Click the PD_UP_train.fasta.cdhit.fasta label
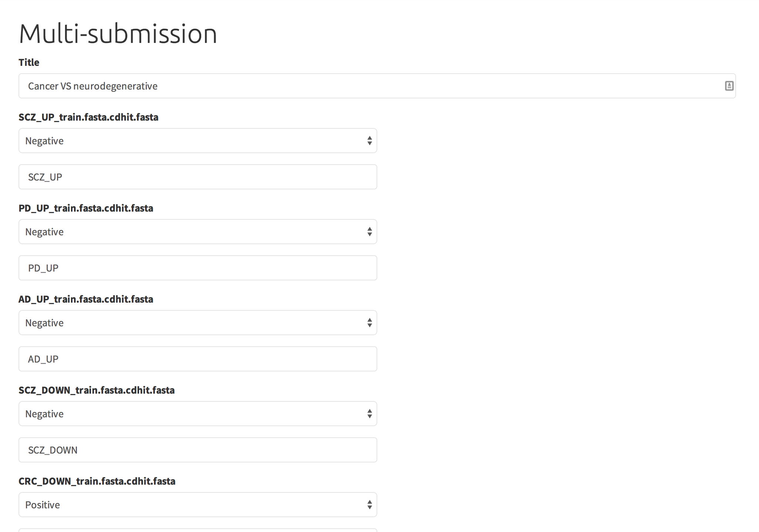 tap(86, 208)
